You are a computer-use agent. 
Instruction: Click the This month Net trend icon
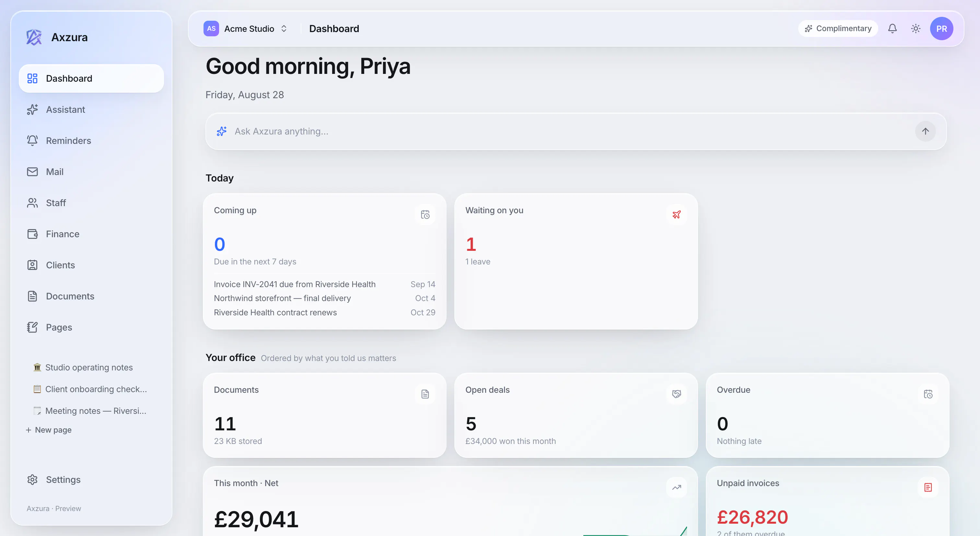tap(676, 487)
